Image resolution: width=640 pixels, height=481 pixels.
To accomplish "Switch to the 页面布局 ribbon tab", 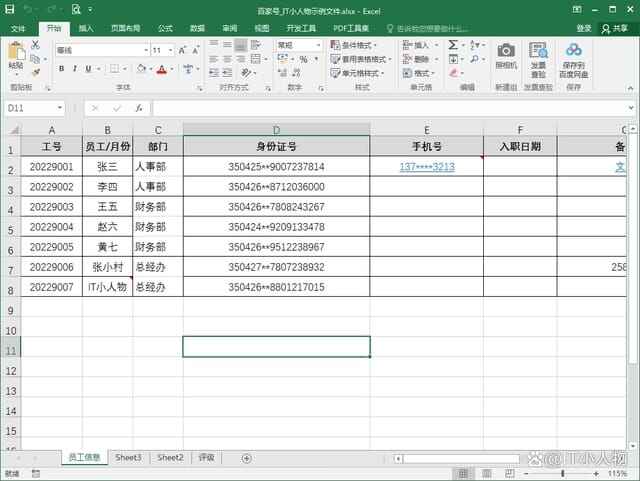I will pos(125,28).
